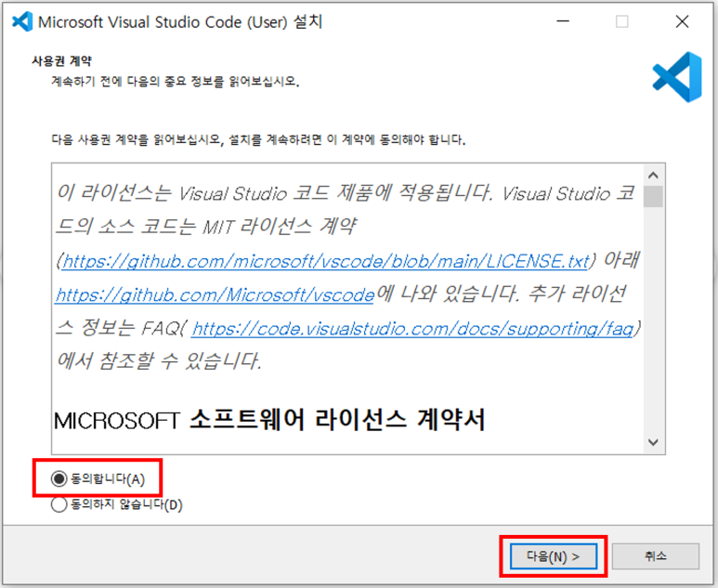
Task: Minimize the setup window
Action: tap(563, 21)
